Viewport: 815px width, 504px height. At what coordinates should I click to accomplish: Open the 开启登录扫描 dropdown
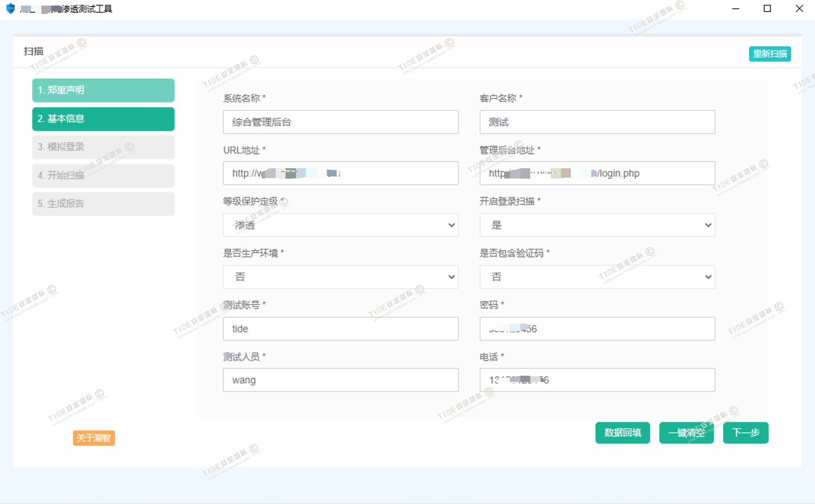pos(597,225)
